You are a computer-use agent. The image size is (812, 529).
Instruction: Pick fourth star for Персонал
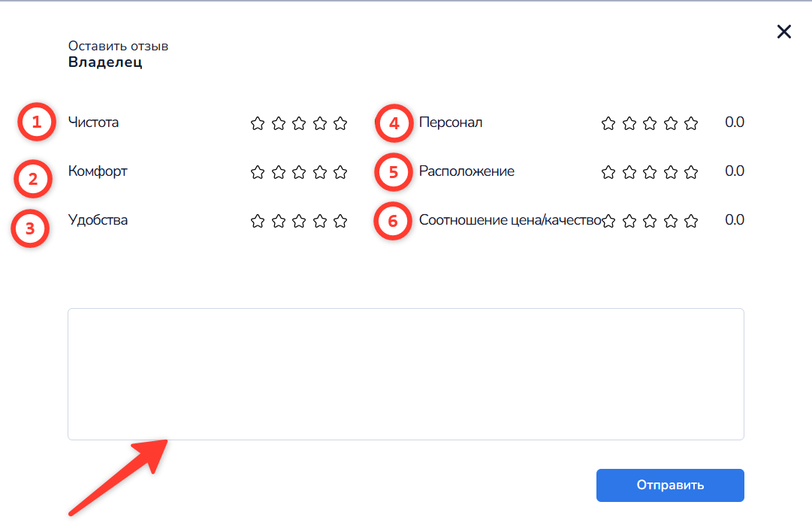671,123
